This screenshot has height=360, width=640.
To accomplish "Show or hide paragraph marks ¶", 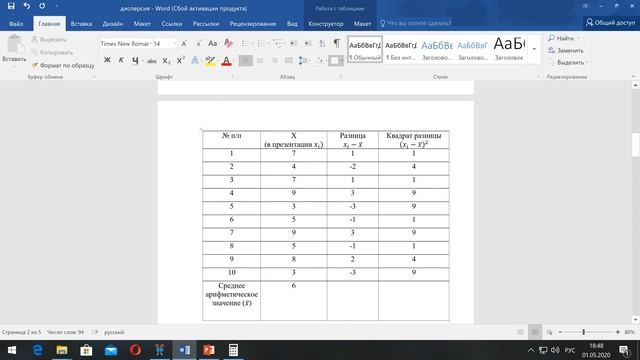I will [337, 43].
